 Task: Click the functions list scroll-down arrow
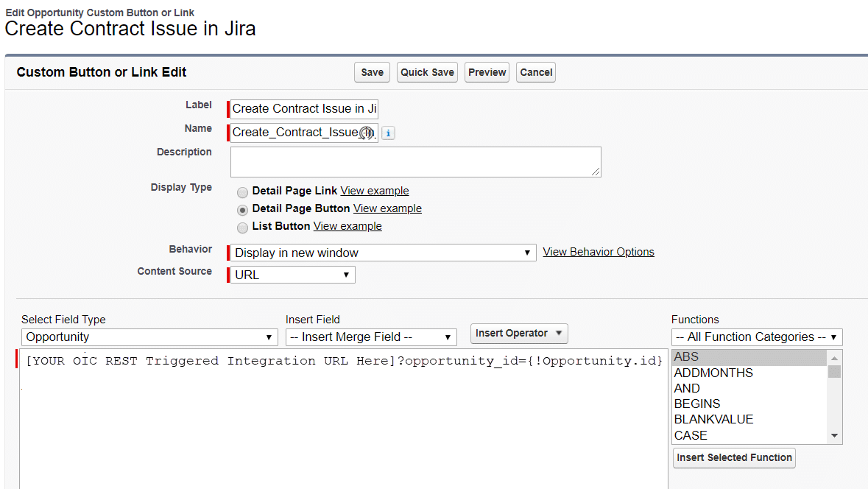[x=834, y=436]
